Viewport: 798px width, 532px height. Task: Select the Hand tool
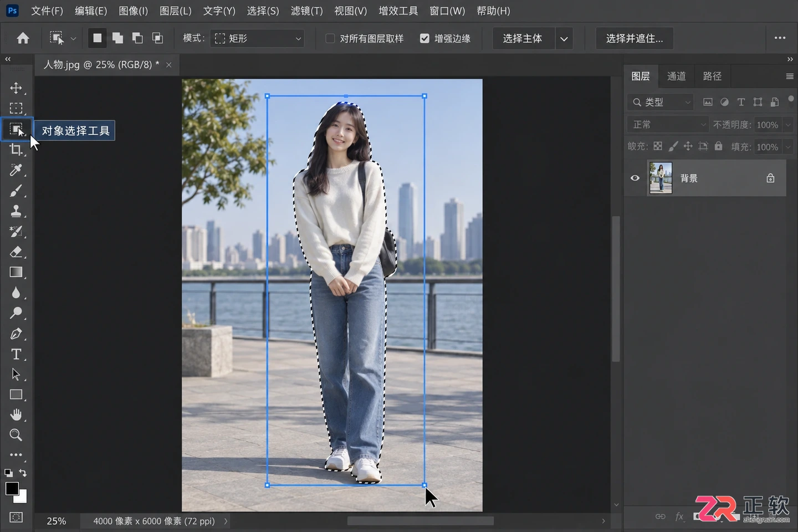[x=16, y=415]
